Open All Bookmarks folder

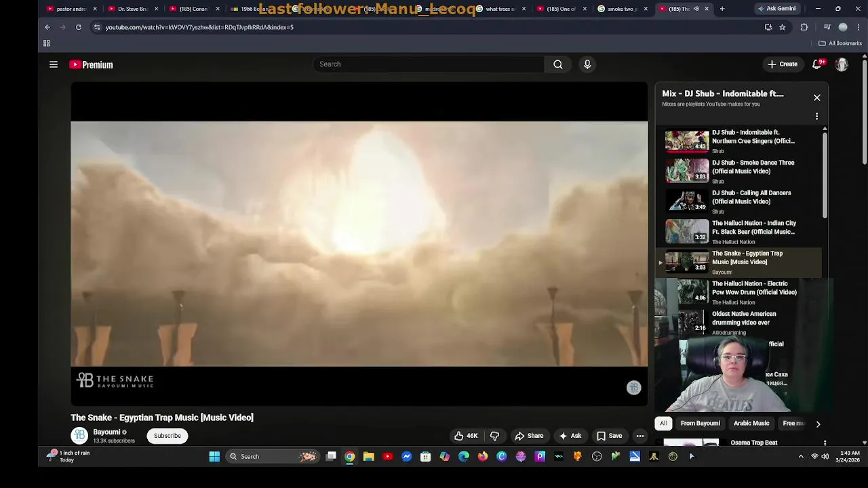pos(840,43)
